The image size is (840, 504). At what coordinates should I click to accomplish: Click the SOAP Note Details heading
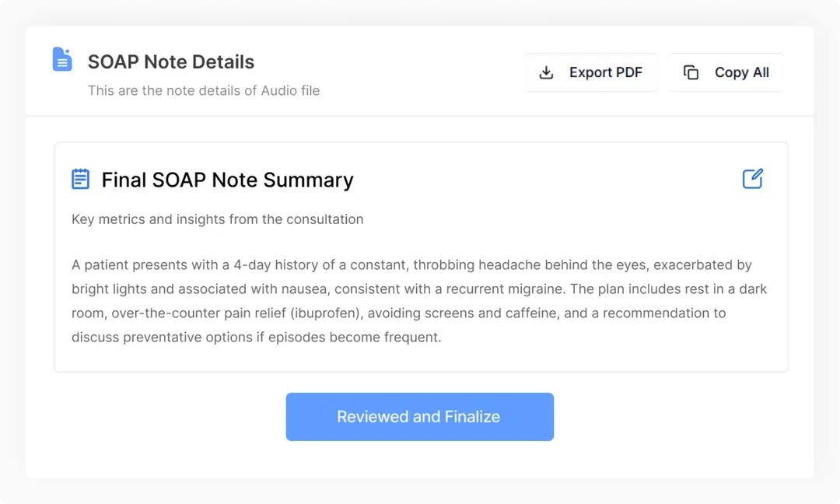[x=171, y=61]
